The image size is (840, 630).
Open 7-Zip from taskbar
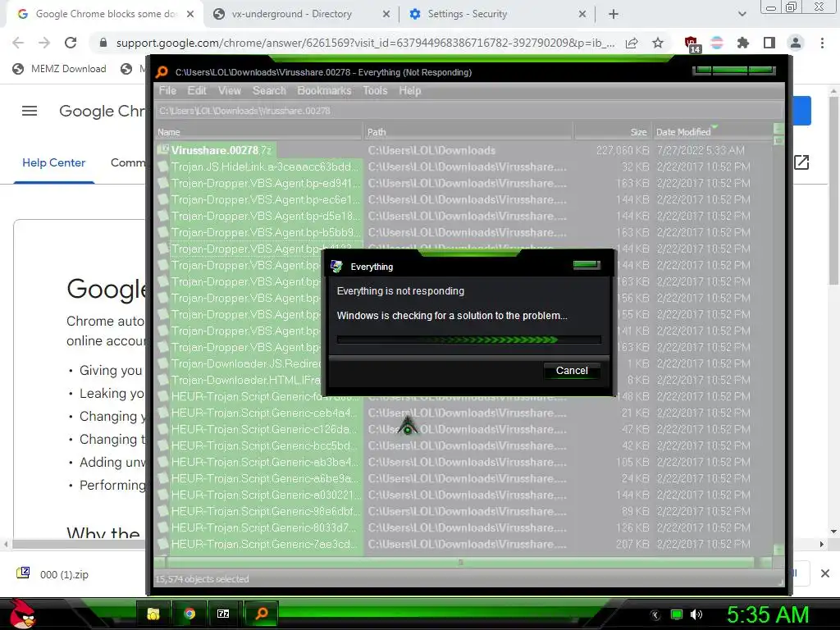(223, 614)
